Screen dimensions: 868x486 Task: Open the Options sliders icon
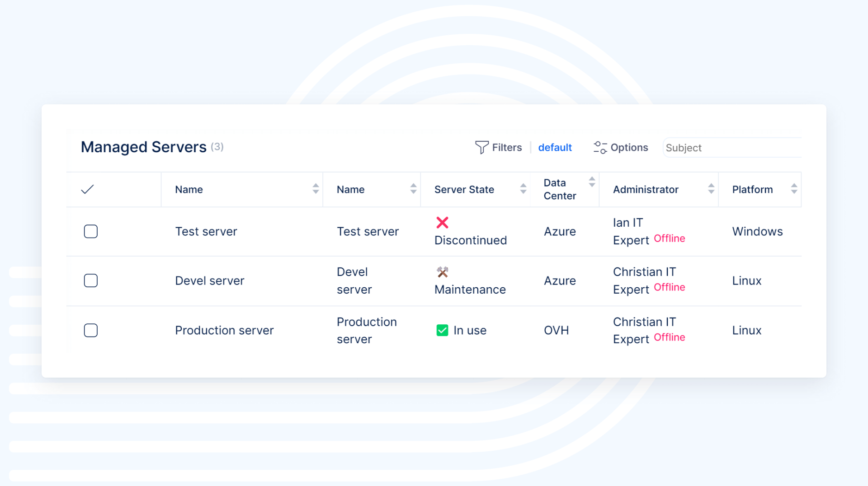point(600,147)
